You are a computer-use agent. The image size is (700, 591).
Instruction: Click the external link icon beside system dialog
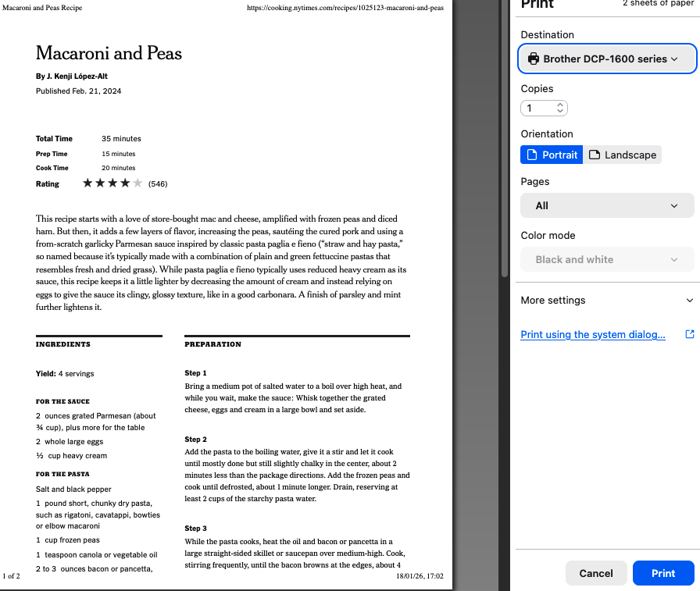click(x=690, y=334)
